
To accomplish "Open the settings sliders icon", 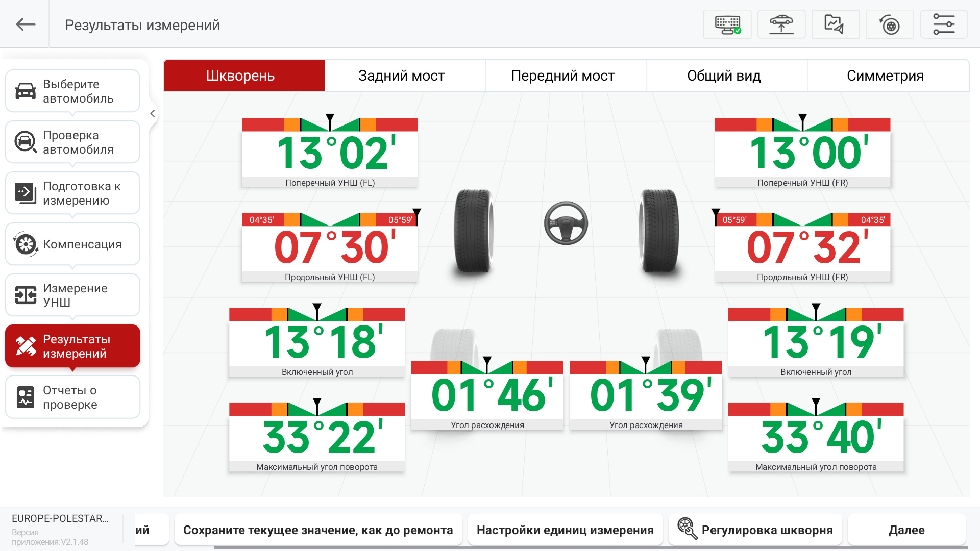I will [x=944, y=24].
